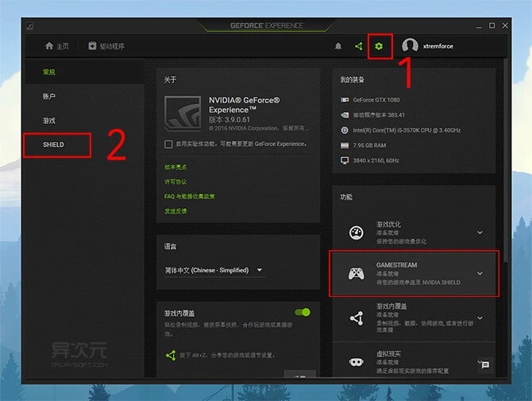Click the 3840 x 2160, 60Hz text
Screen dimensions: 532x401
(376, 160)
